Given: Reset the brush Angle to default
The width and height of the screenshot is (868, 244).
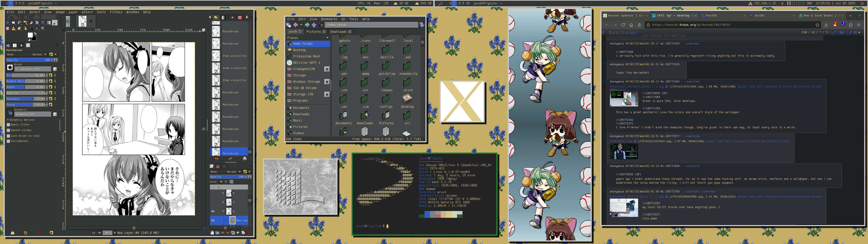Looking at the screenshot, I should 51,87.
